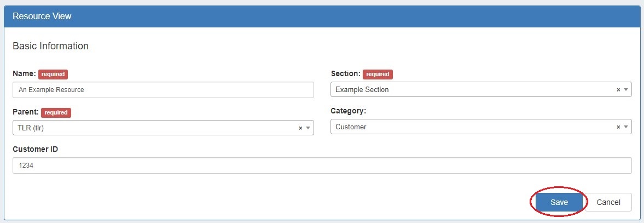
Task: Cancel editing the resource
Action: 608,202
